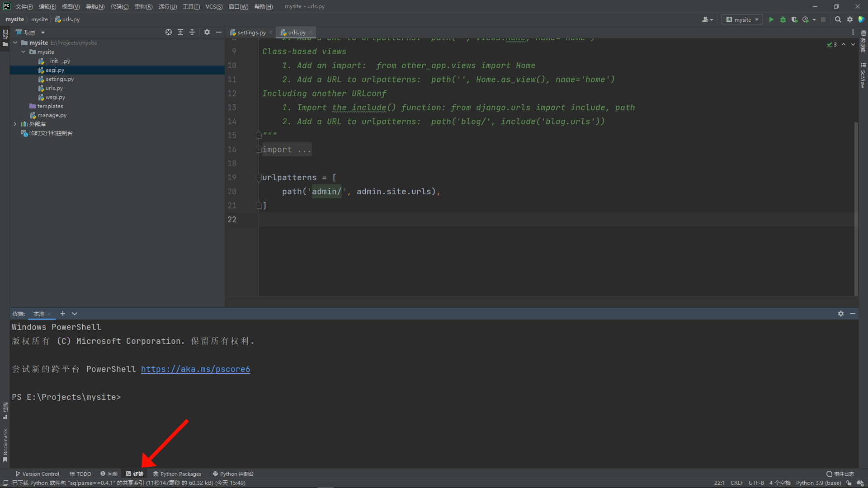Open the user account icon menu
Viewport: 868px width, 488px height.
point(707,19)
